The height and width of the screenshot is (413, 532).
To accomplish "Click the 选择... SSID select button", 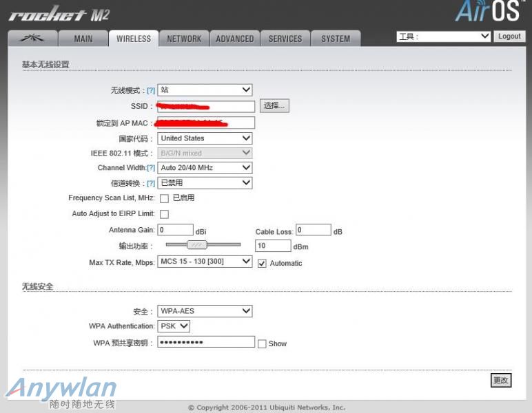I will point(274,106).
